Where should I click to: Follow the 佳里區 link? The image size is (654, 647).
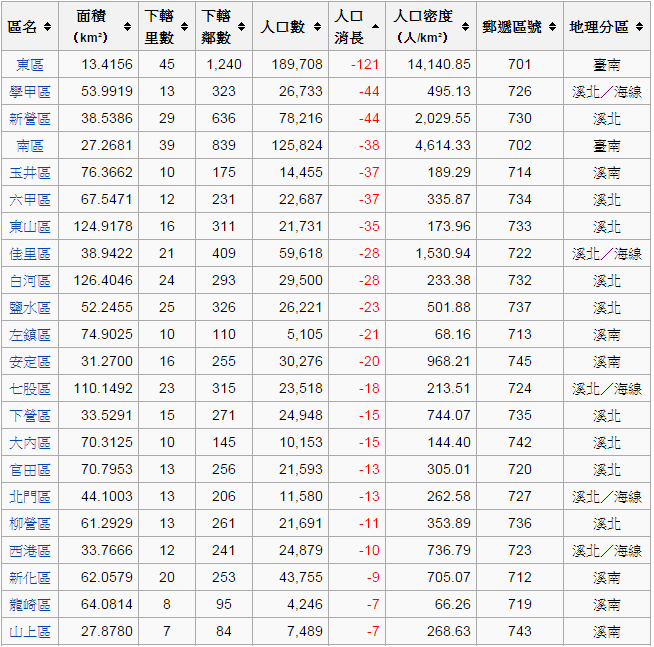(x=30, y=253)
